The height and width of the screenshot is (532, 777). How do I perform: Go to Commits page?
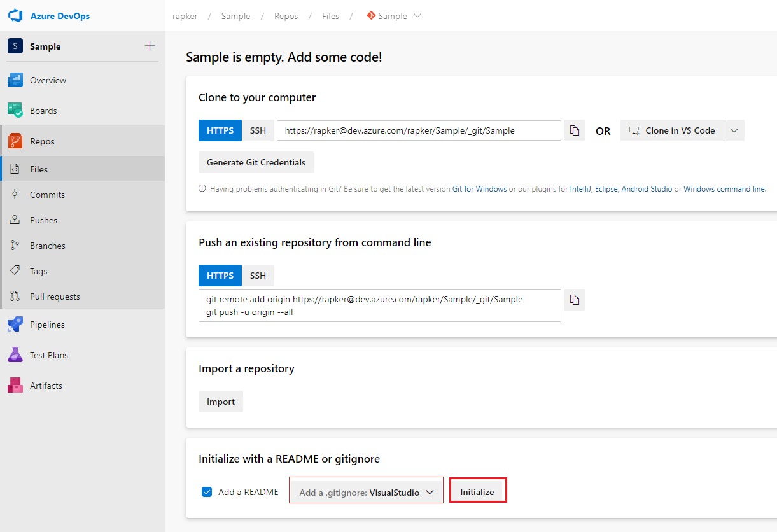coord(83,195)
